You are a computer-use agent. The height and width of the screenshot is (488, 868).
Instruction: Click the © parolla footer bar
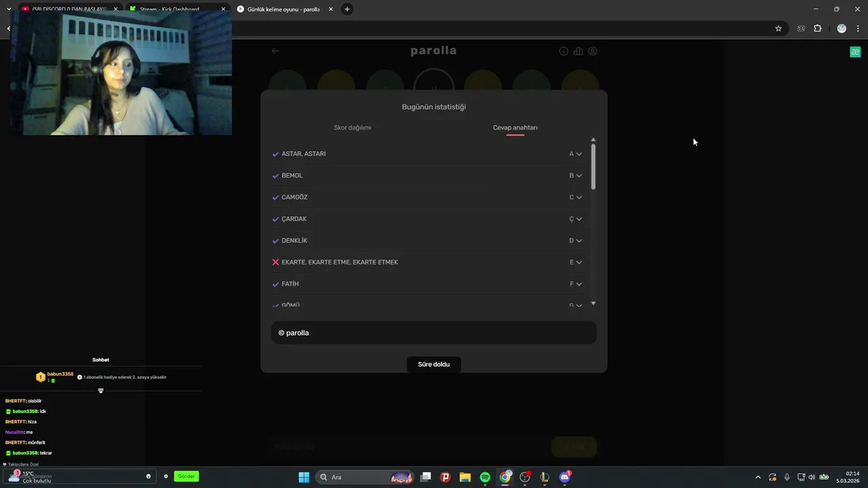pyautogui.click(x=434, y=333)
